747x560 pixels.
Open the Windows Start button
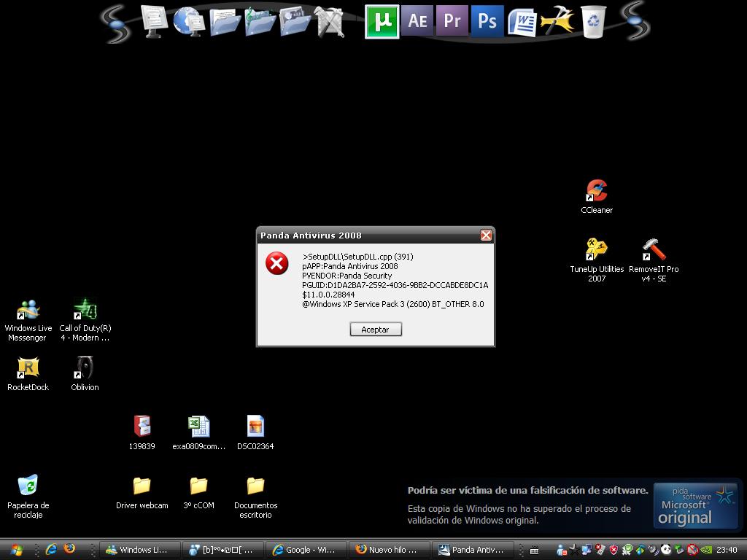(16, 550)
